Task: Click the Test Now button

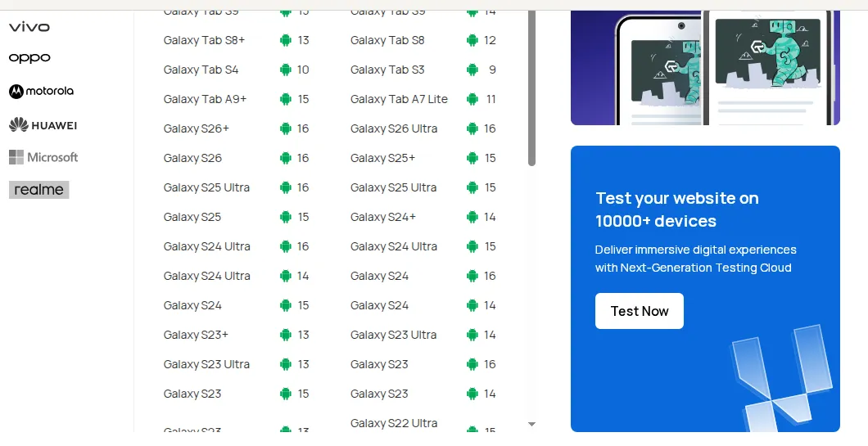Action: tap(640, 311)
